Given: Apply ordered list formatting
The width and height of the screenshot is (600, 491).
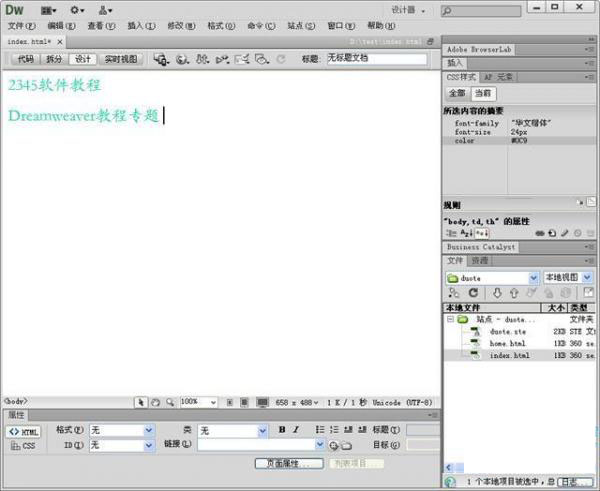Looking at the screenshot, I should [x=334, y=429].
